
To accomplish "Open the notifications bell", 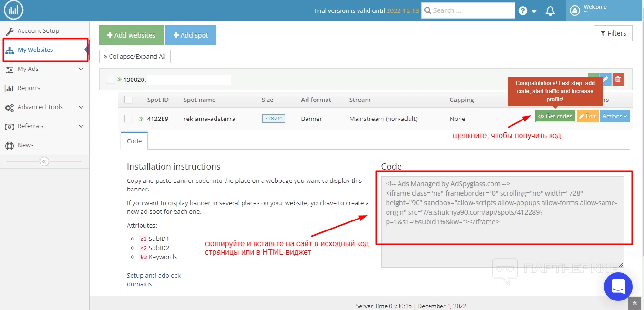I will [550, 10].
